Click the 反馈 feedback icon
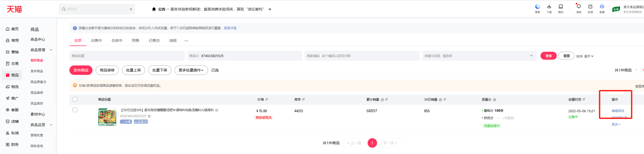Screen dimensions: 644x154 pyautogui.click(x=590, y=7)
